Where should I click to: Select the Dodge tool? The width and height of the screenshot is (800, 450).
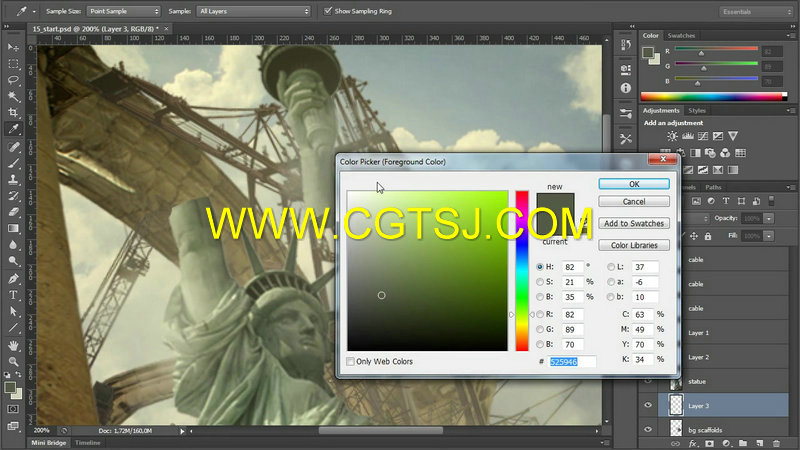pos(13,261)
